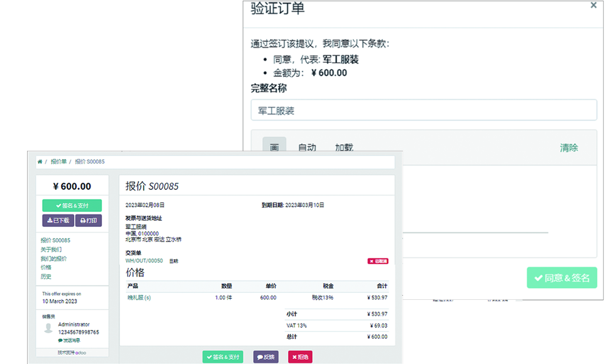Click the home icon in the breadcrumb
Viewport: 605px width, 364px height.
click(40, 162)
